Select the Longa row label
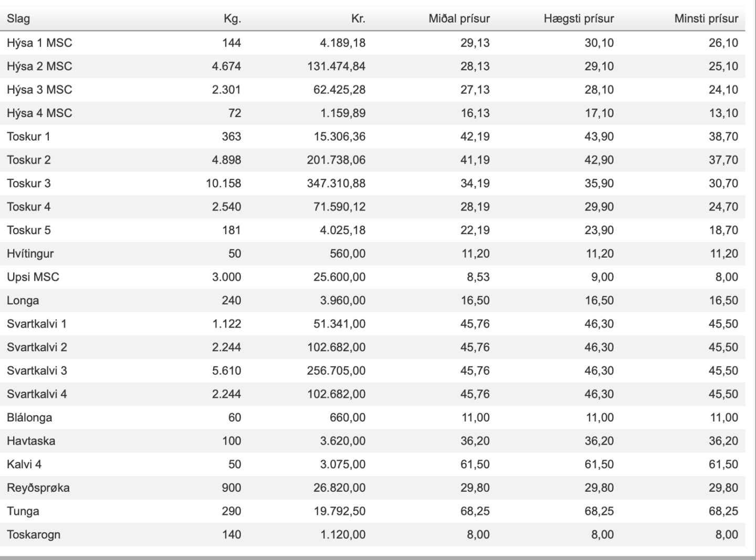Screen dimensions: 756x560 click(23, 301)
